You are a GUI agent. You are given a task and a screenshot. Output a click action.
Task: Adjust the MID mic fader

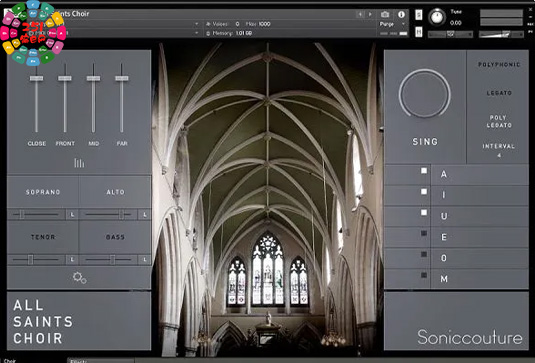point(93,78)
